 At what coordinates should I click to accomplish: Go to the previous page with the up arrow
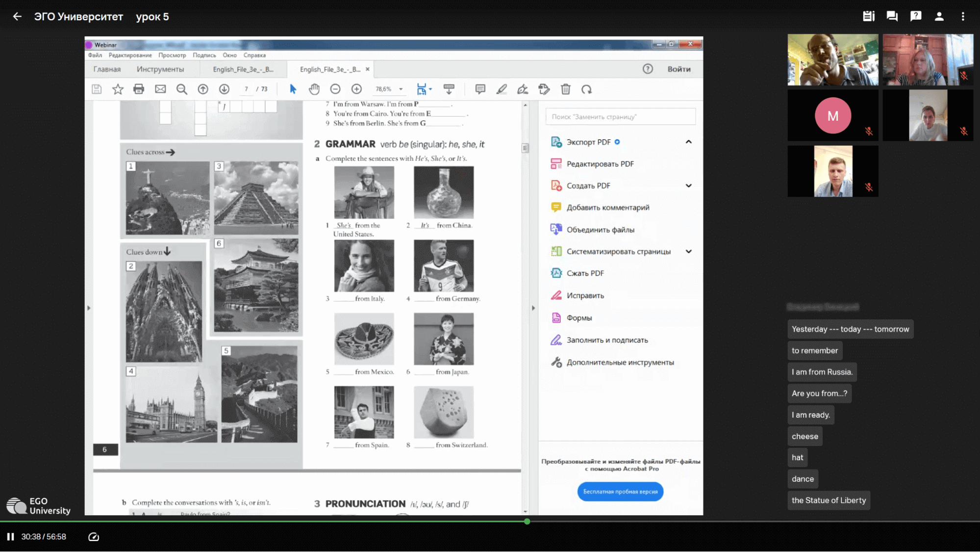click(x=203, y=89)
